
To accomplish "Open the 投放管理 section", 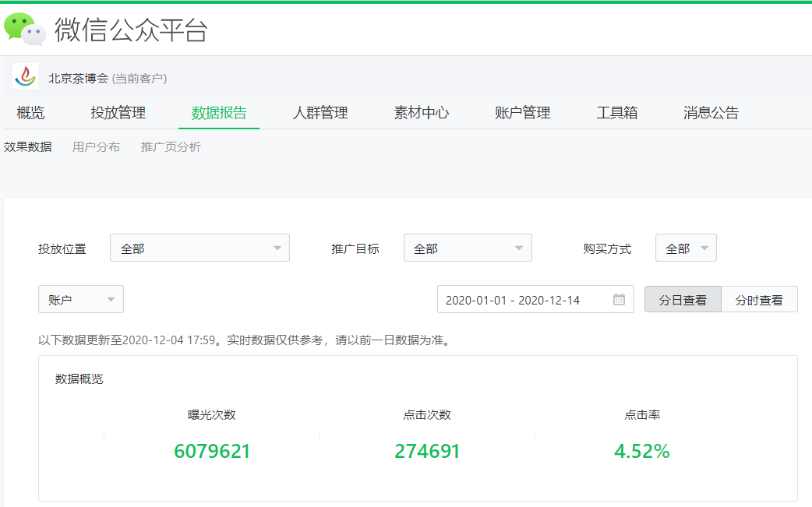I will point(117,112).
